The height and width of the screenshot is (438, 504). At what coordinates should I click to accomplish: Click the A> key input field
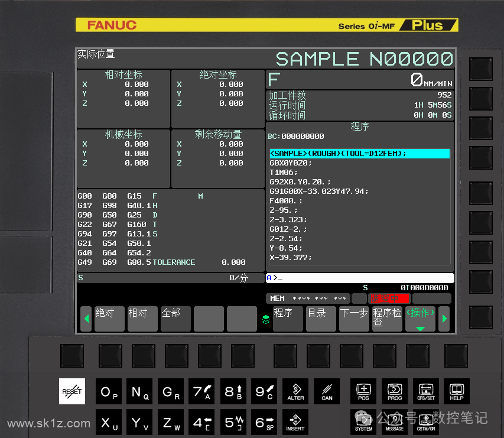click(360, 278)
